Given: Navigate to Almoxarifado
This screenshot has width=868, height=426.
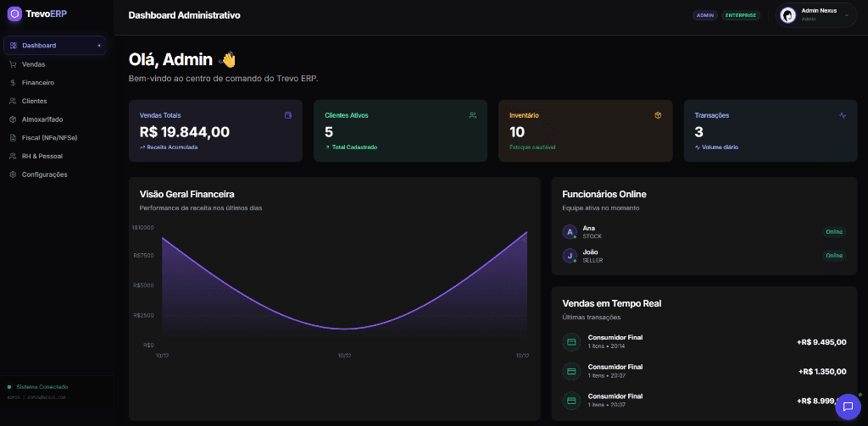Looking at the screenshot, I should click(x=42, y=119).
